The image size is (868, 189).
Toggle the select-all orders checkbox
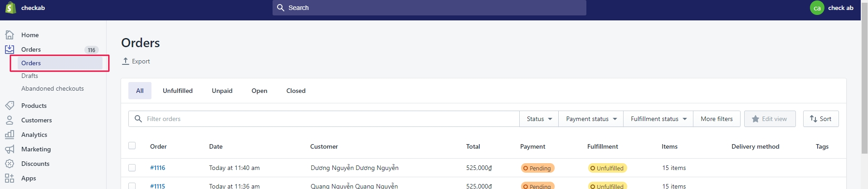(x=132, y=145)
